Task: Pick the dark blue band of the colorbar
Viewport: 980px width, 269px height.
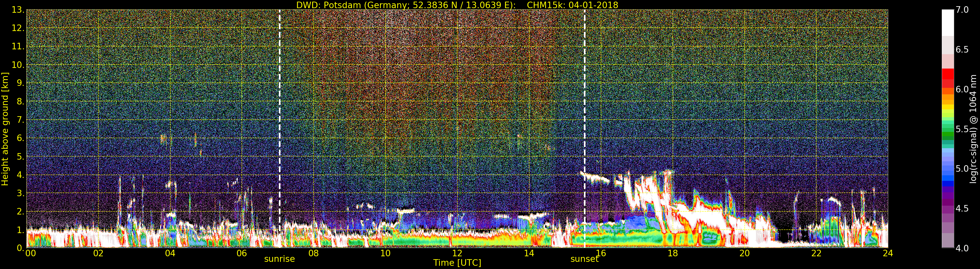Action: click(x=948, y=184)
